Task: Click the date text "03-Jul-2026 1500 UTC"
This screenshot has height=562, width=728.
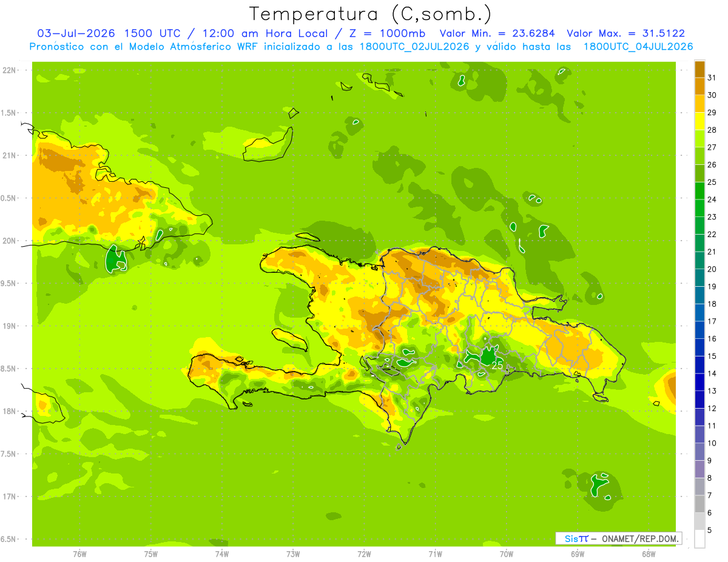Action: coord(109,33)
